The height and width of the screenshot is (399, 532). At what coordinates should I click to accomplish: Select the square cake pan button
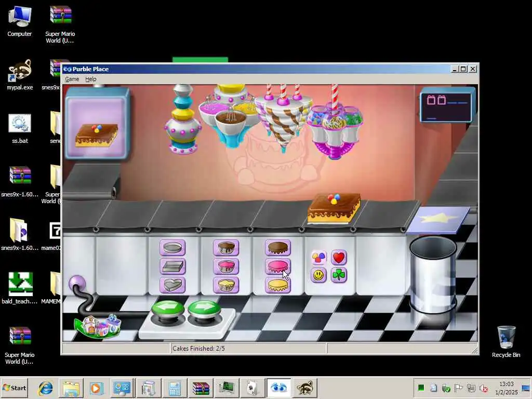pos(172,267)
